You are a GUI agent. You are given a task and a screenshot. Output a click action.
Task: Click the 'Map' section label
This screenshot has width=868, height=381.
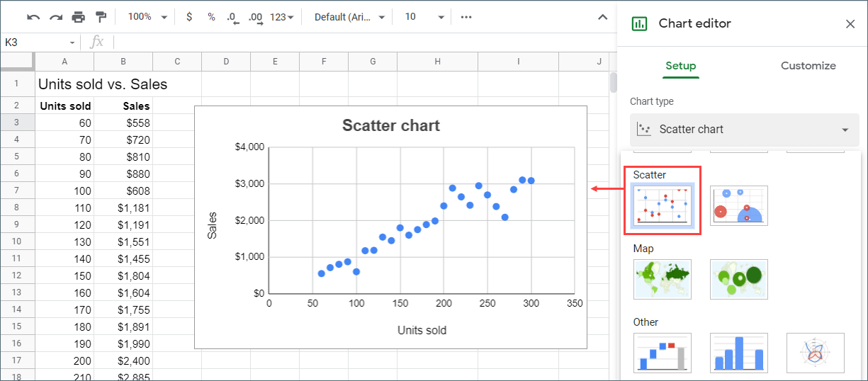click(x=643, y=249)
